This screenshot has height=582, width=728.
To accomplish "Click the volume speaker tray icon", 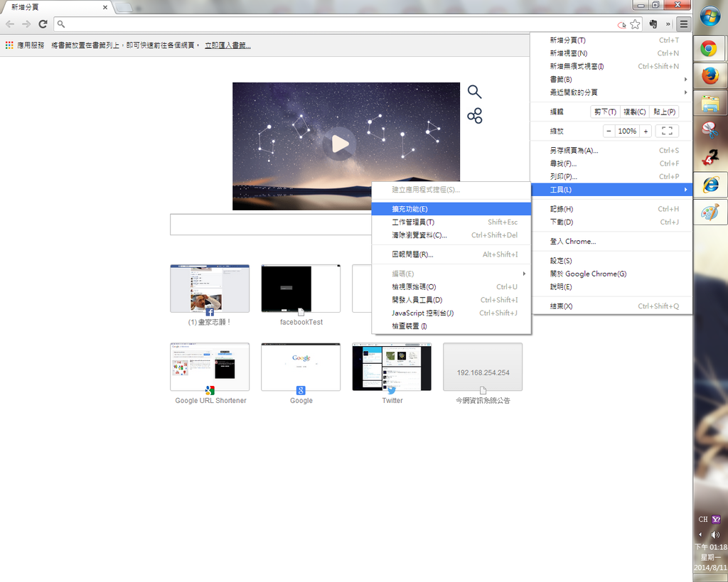I will [715, 534].
